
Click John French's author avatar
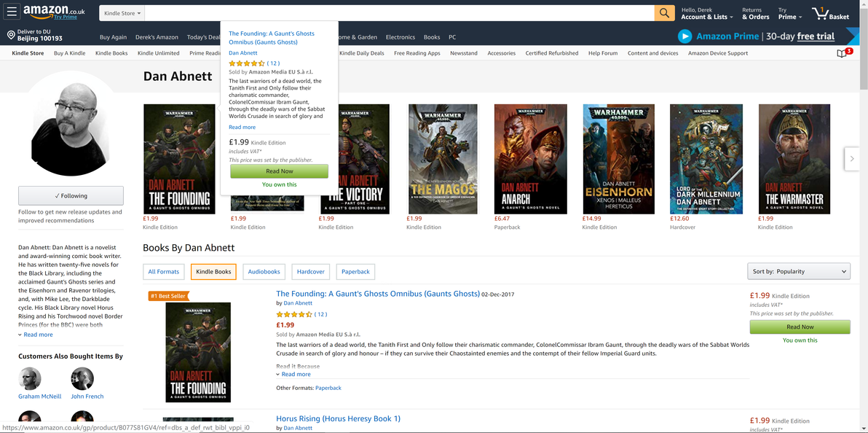point(82,378)
